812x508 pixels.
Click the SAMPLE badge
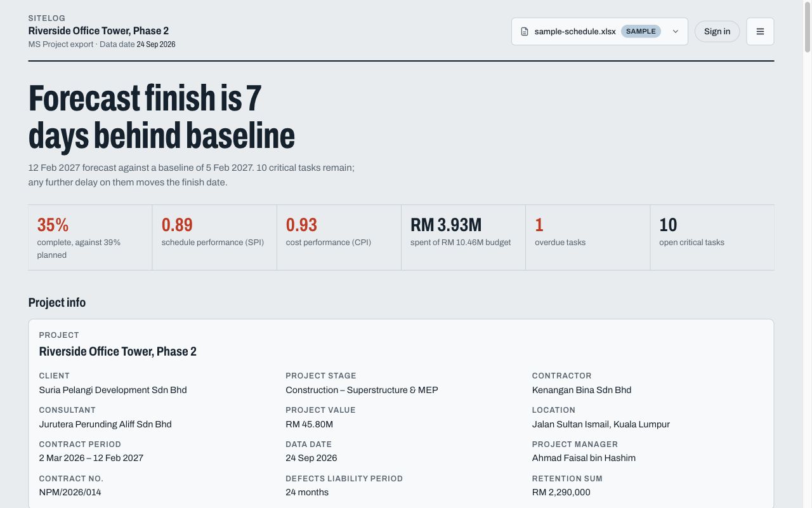[641, 31]
